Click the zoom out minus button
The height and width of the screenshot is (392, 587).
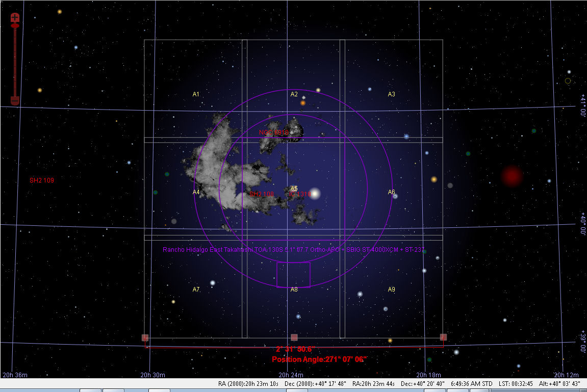click(15, 100)
